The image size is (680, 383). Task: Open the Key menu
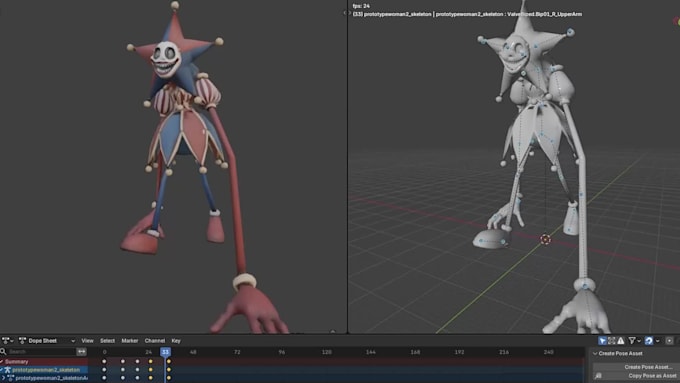(176, 341)
